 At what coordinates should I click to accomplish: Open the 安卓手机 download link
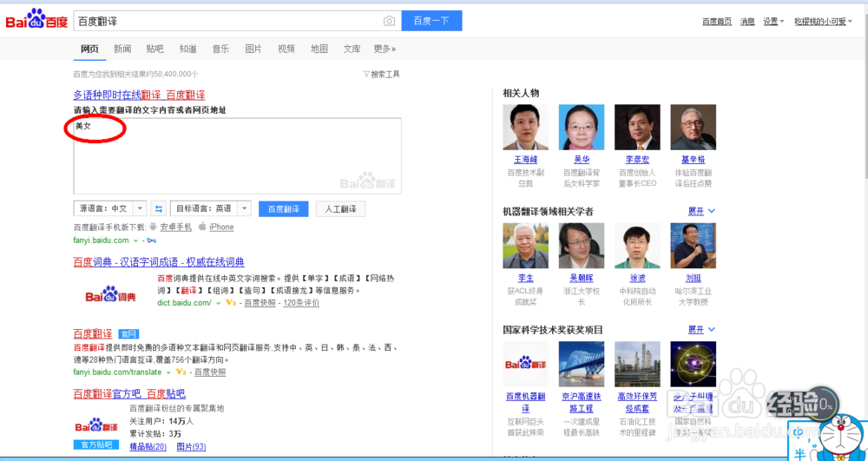[175, 227]
